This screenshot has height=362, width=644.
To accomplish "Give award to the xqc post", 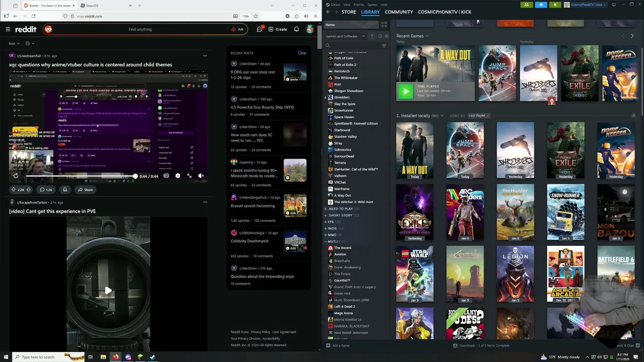I will pos(65,190).
